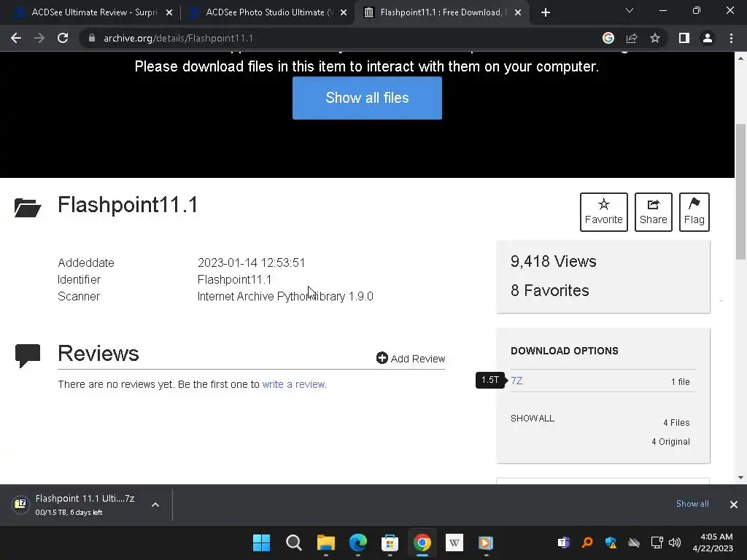747x560 pixels.
Task: Click the Show all files button
Action: (x=368, y=98)
